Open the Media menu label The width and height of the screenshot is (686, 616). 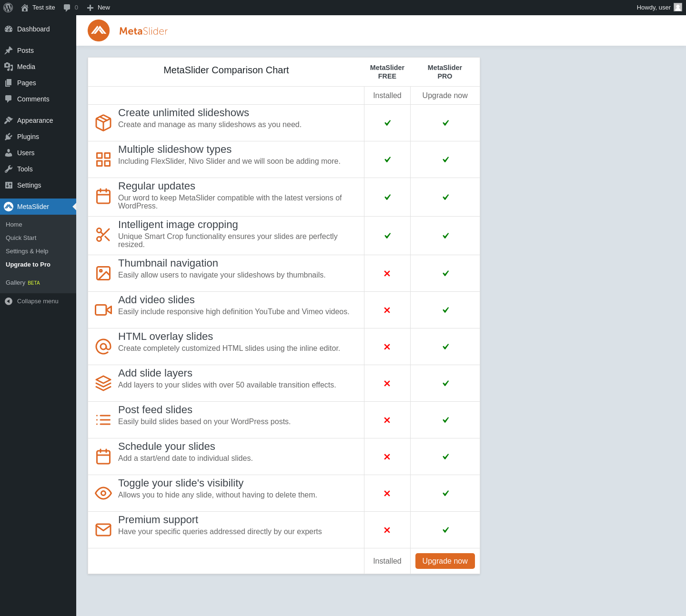[26, 67]
